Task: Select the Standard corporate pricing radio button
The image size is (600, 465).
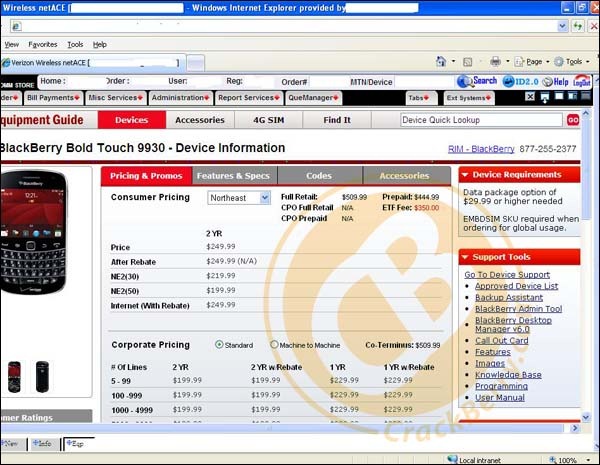Action: [219, 344]
